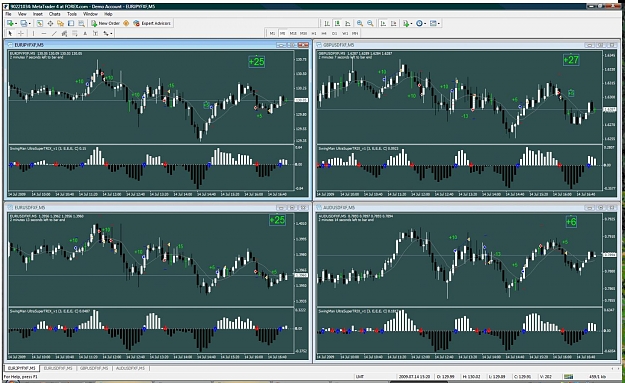The image size is (625, 383).
Task: Set timeframe to M30
Action: (x=303, y=33)
